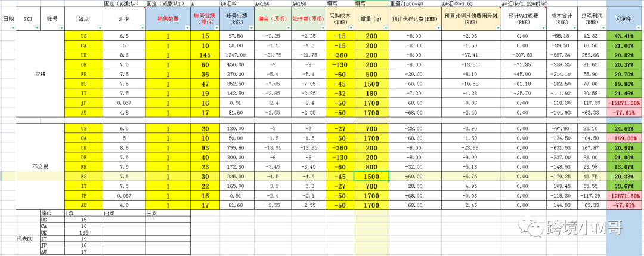Screen dimensions: 644x256
Task: Open the 预计VAT税费 filter dropdown
Action: (543, 27)
